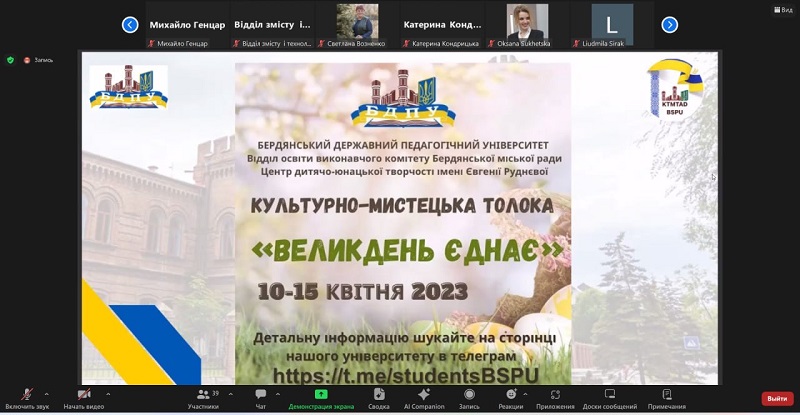Screen dimensions: 800x415
Task: Expand chat options arrow beside Чат
Action: [278, 394]
